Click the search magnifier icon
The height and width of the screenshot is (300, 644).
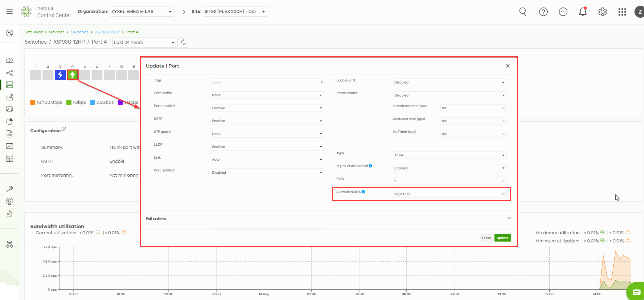523,12
